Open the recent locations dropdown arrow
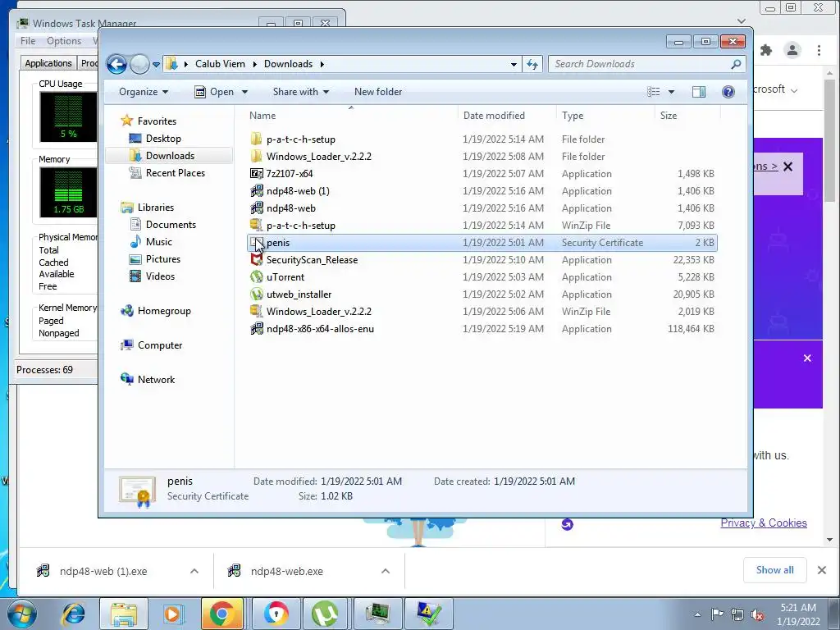 tap(156, 64)
